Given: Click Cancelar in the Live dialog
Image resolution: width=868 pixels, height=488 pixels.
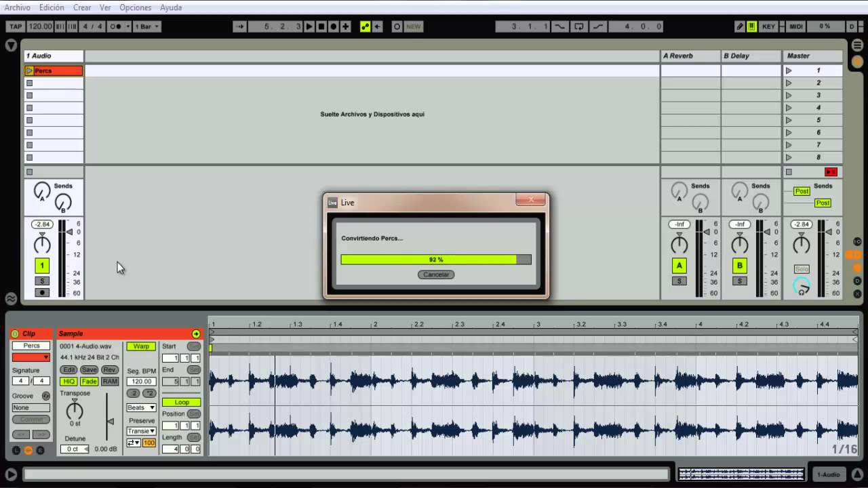Looking at the screenshot, I should point(436,274).
